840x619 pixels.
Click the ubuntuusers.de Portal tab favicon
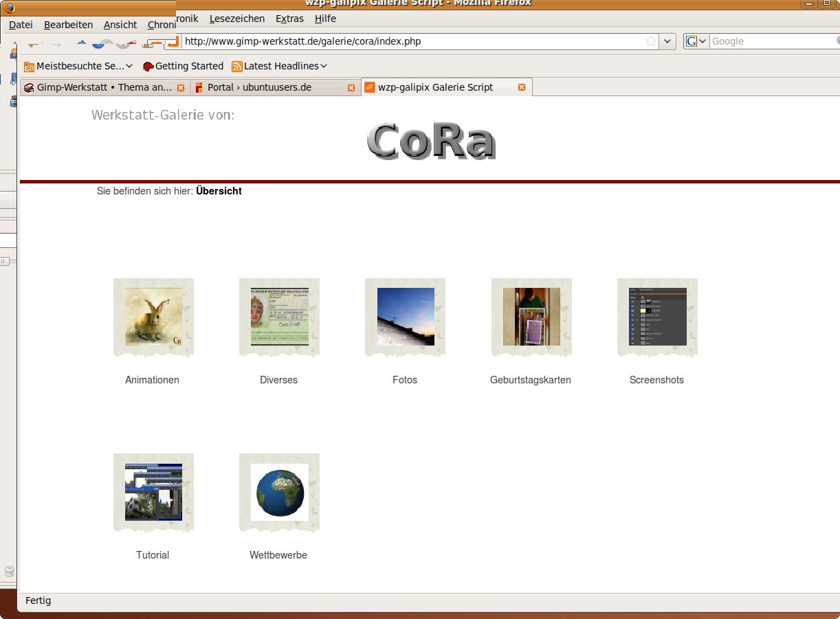point(199,87)
